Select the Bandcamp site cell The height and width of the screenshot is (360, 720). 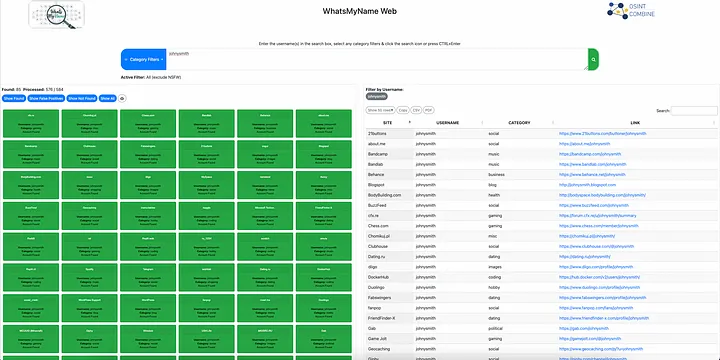coord(389,154)
